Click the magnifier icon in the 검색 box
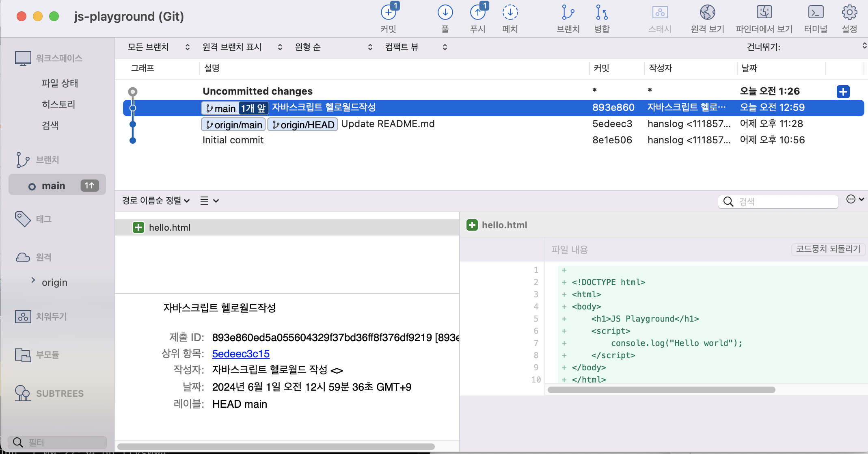 point(728,202)
